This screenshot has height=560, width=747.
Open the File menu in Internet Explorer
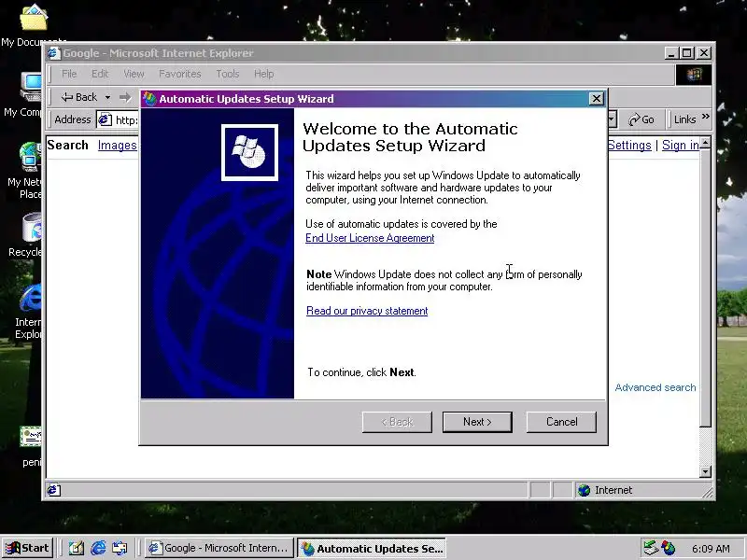tap(69, 74)
